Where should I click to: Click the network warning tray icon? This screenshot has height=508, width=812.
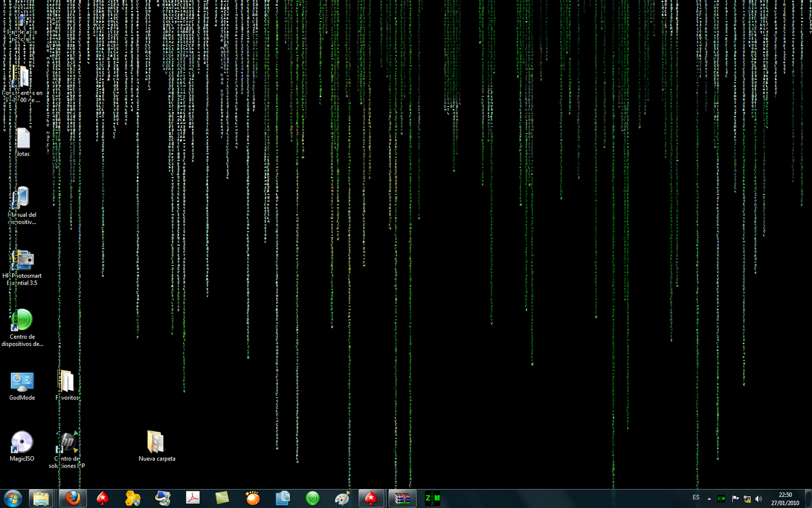tap(747, 499)
